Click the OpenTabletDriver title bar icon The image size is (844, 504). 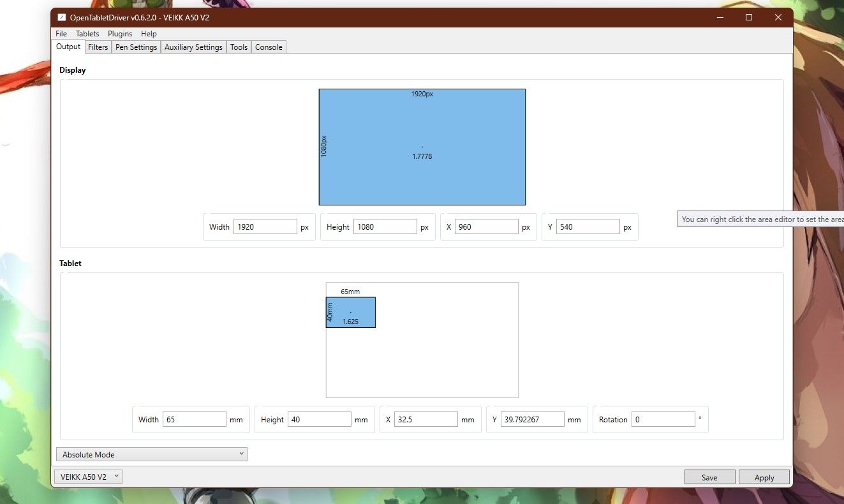61,17
